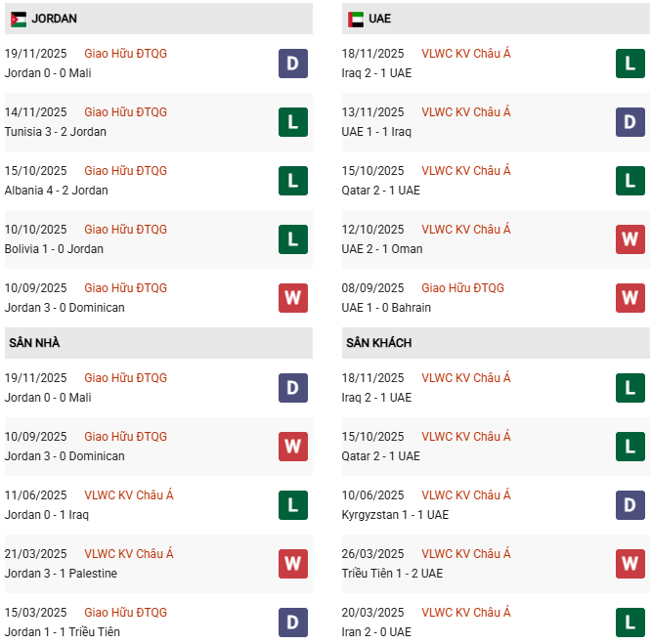Click L badge for Iran 2-0 UAE

click(630, 623)
